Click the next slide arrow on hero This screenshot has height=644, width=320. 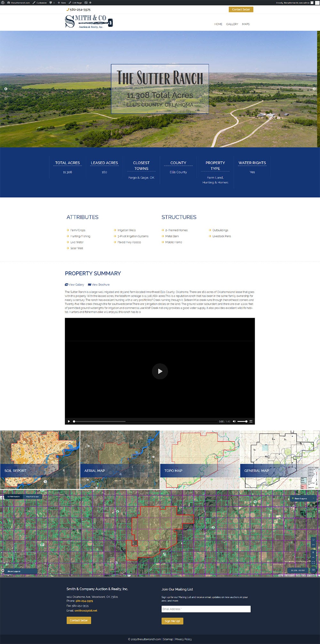(x=314, y=89)
